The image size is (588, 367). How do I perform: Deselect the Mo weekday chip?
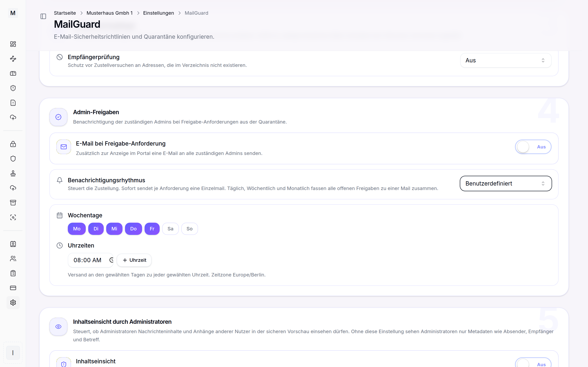tap(77, 229)
